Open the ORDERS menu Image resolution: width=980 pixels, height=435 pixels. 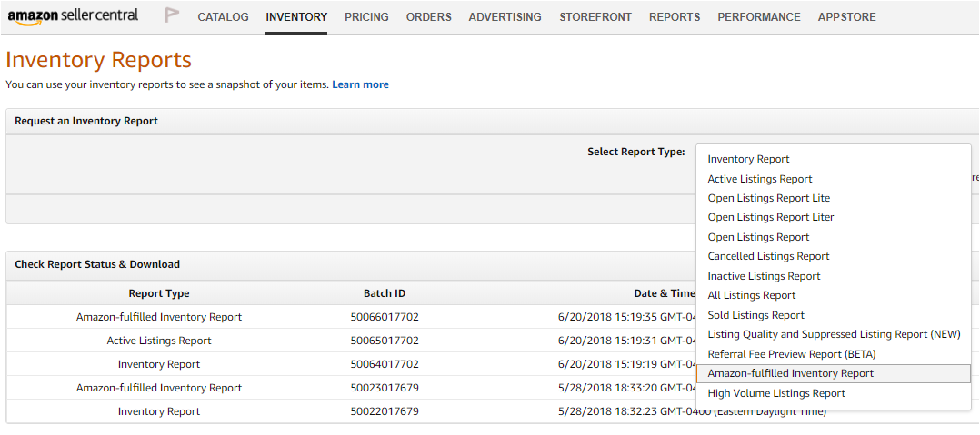pos(429,17)
